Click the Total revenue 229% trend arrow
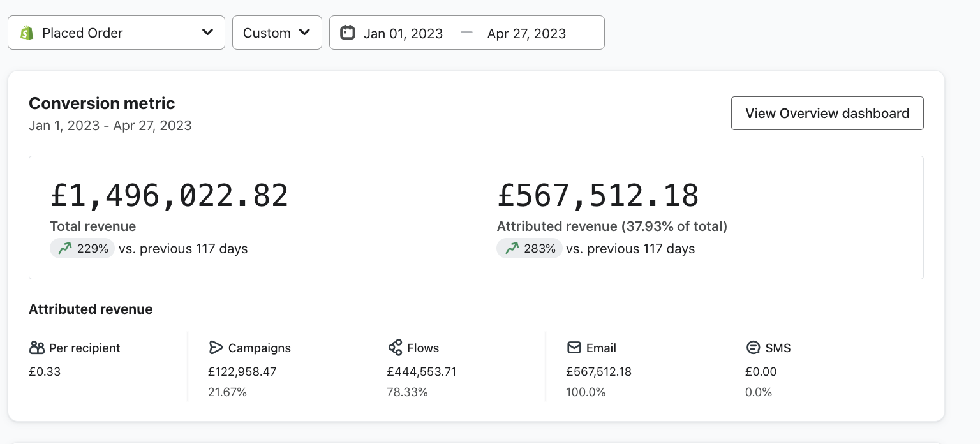 [64, 249]
